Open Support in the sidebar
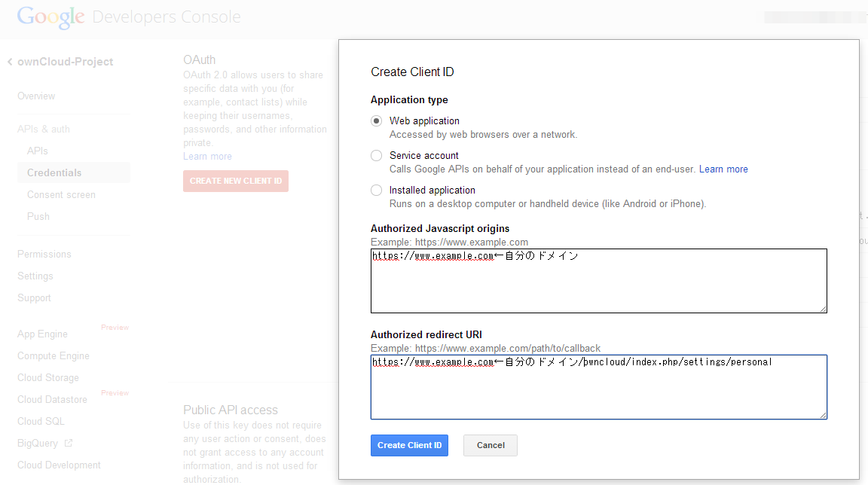Viewport: 868px width, 485px height. pyautogui.click(x=34, y=298)
